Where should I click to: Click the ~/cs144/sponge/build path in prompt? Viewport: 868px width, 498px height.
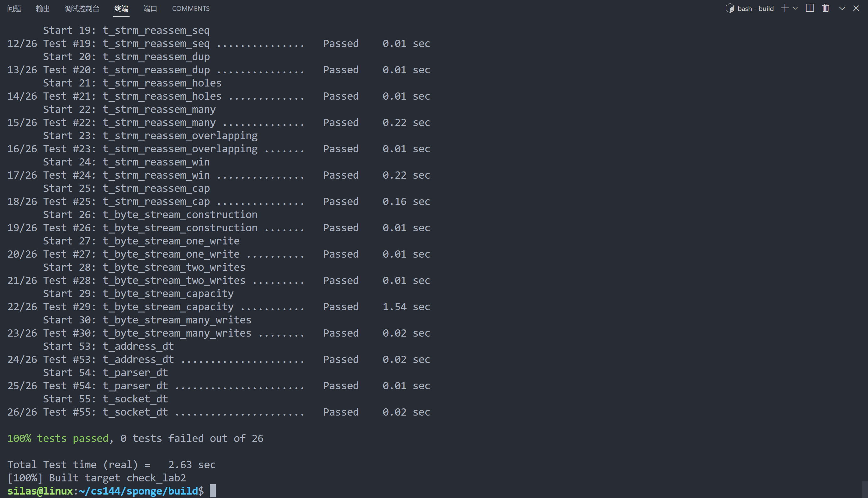pyautogui.click(x=138, y=491)
